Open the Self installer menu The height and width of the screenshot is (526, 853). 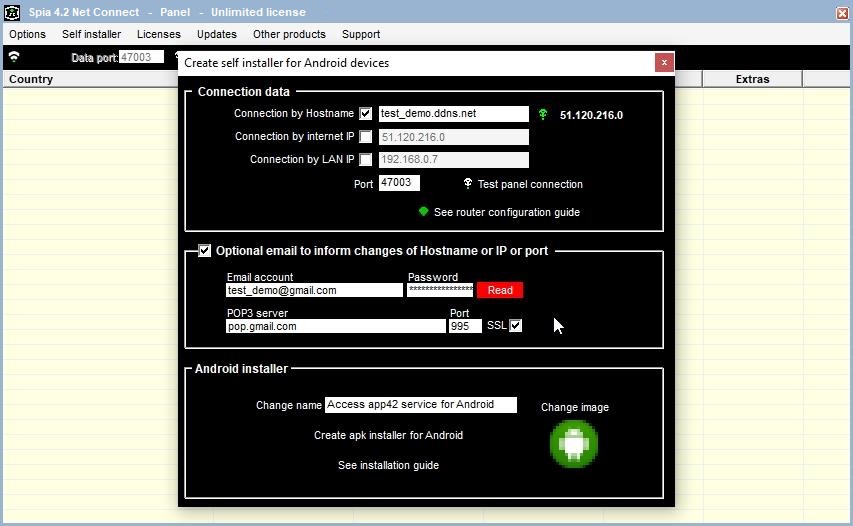tap(91, 34)
